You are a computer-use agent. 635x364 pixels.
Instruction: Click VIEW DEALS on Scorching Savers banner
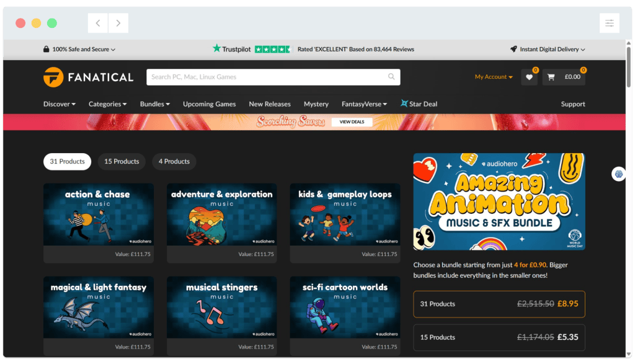point(352,122)
